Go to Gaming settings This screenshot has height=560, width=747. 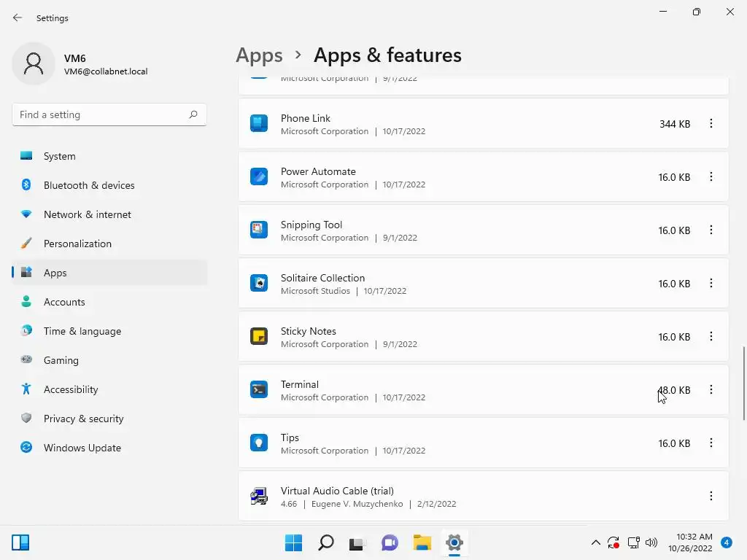[x=109, y=360]
